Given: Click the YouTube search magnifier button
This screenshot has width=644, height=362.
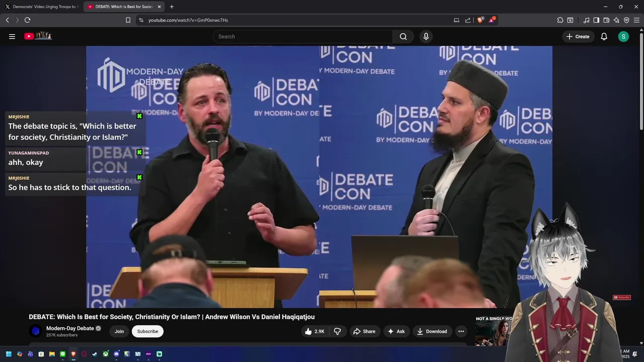Looking at the screenshot, I should (x=403, y=36).
